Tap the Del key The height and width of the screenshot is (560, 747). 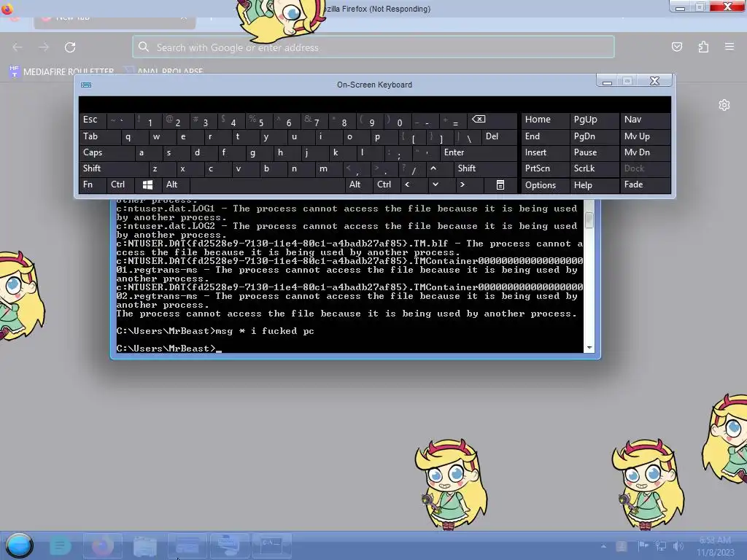(x=498, y=136)
